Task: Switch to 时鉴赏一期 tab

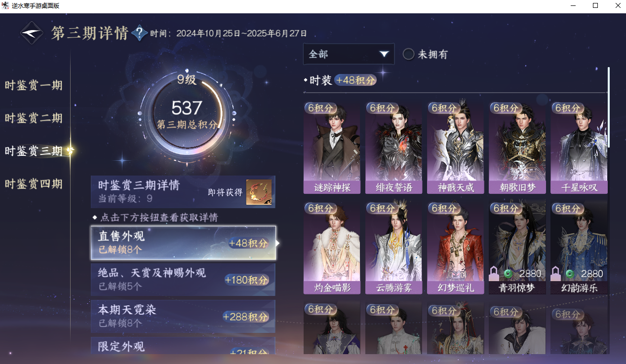Action: tap(34, 85)
